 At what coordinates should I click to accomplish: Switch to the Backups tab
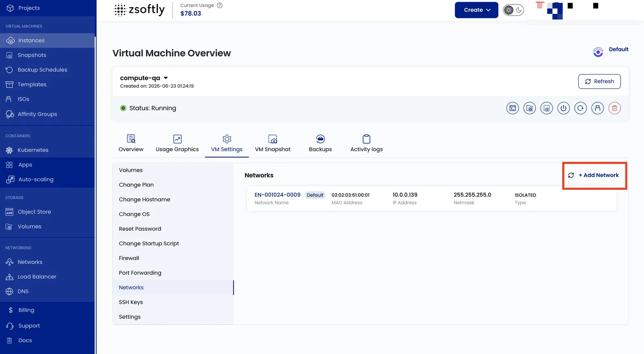320,144
